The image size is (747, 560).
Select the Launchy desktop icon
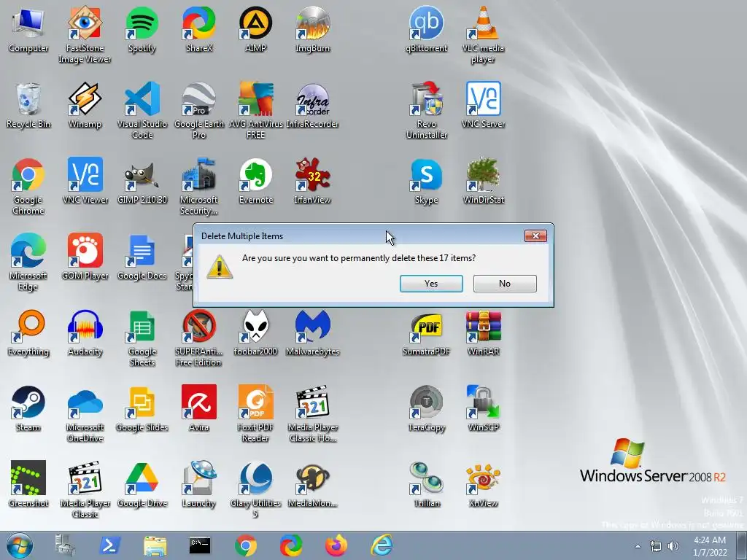pyautogui.click(x=198, y=484)
